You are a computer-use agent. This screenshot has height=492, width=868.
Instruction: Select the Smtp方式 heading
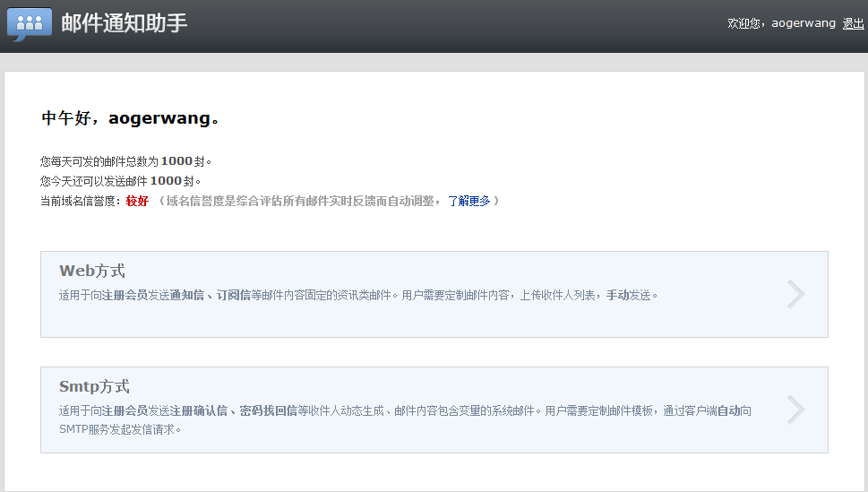click(x=94, y=386)
